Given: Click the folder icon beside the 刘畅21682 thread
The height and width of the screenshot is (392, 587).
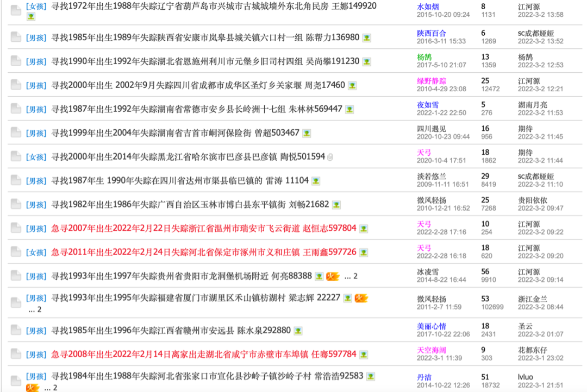Looking at the screenshot, I should [x=16, y=204].
